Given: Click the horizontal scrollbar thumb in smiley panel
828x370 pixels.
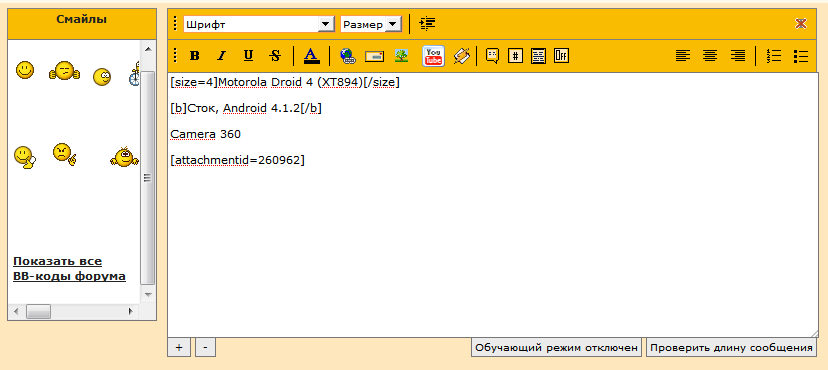Looking at the screenshot, I should coord(39,312).
